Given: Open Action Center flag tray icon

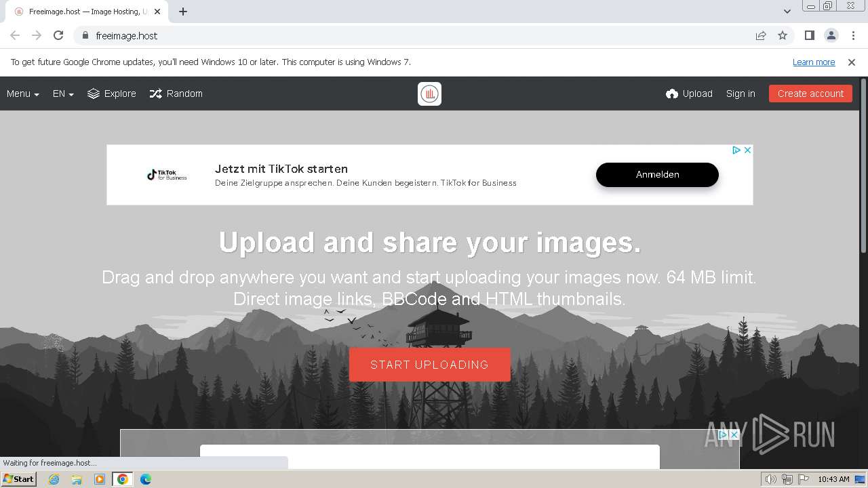Looking at the screenshot, I should pyautogui.click(x=804, y=479).
